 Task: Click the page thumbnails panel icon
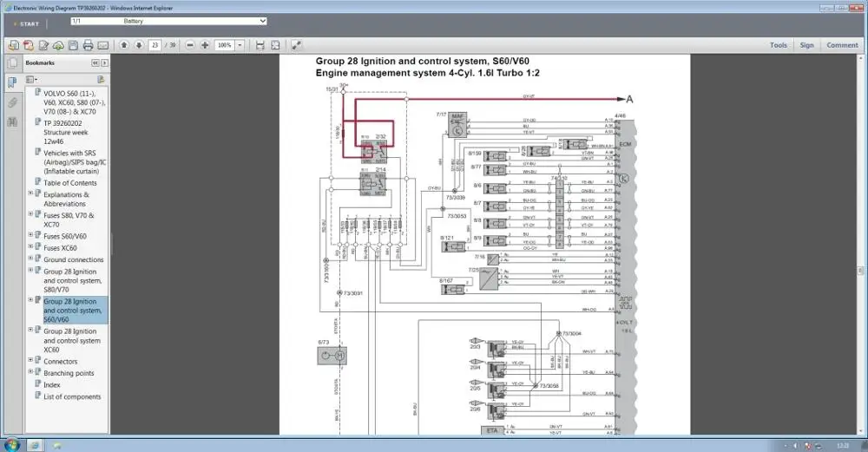[12, 63]
